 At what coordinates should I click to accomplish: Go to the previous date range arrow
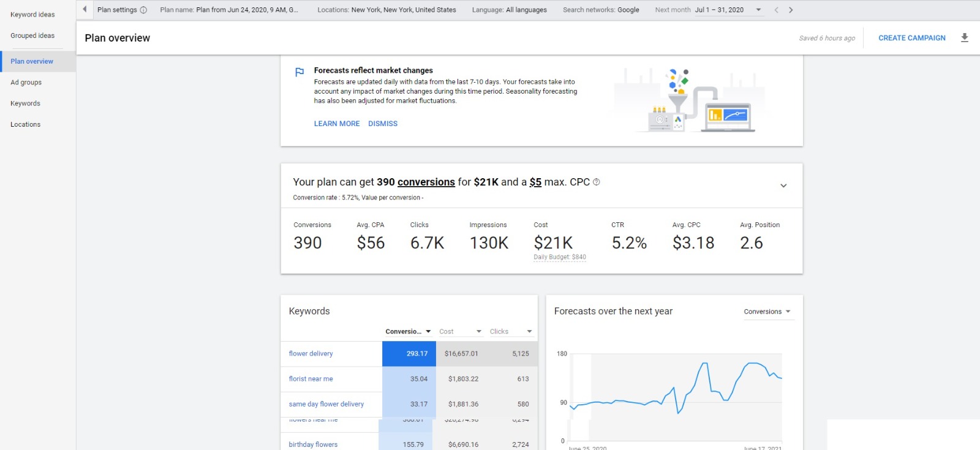(x=776, y=10)
